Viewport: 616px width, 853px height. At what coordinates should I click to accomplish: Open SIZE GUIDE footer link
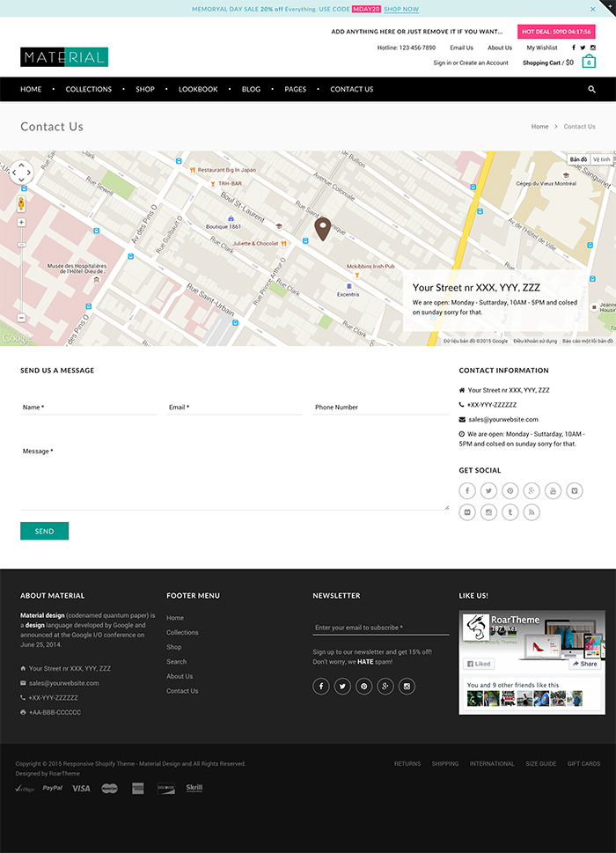coord(541,764)
